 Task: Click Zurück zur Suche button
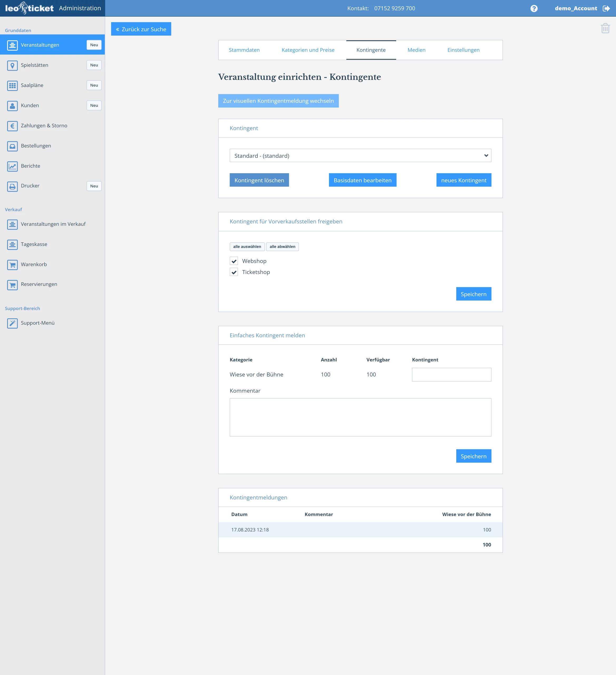tap(141, 29)
